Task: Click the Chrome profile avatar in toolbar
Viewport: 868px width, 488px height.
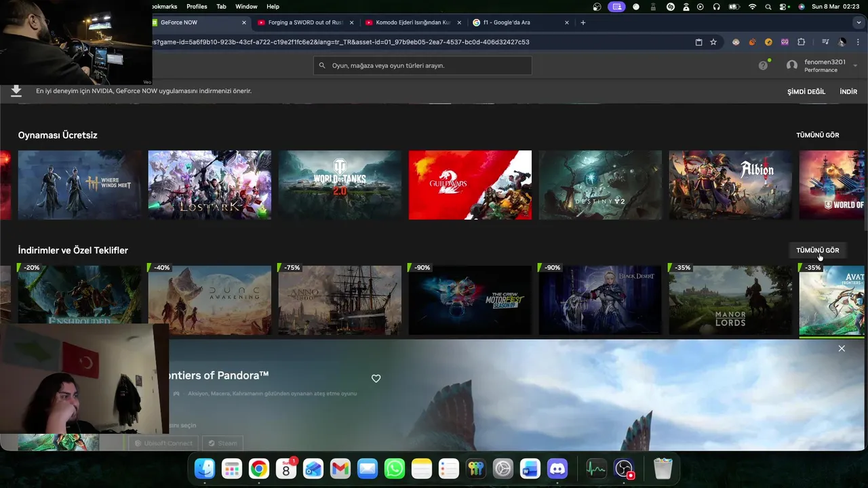Action: [x=842, y=42]
